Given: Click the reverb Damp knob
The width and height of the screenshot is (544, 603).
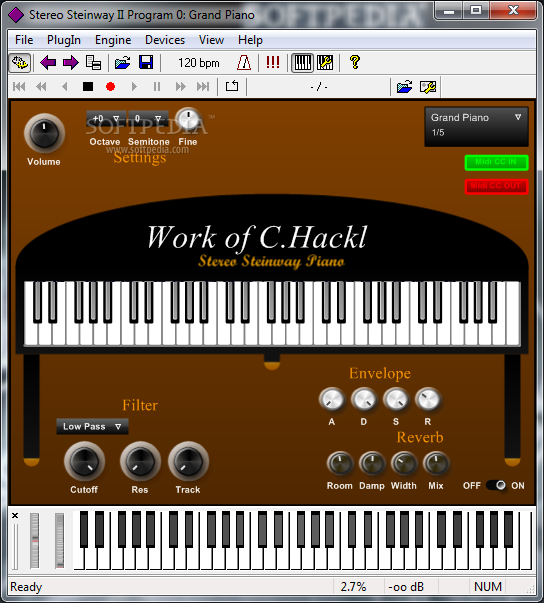Looking at the screenshot, I should 372,463.
